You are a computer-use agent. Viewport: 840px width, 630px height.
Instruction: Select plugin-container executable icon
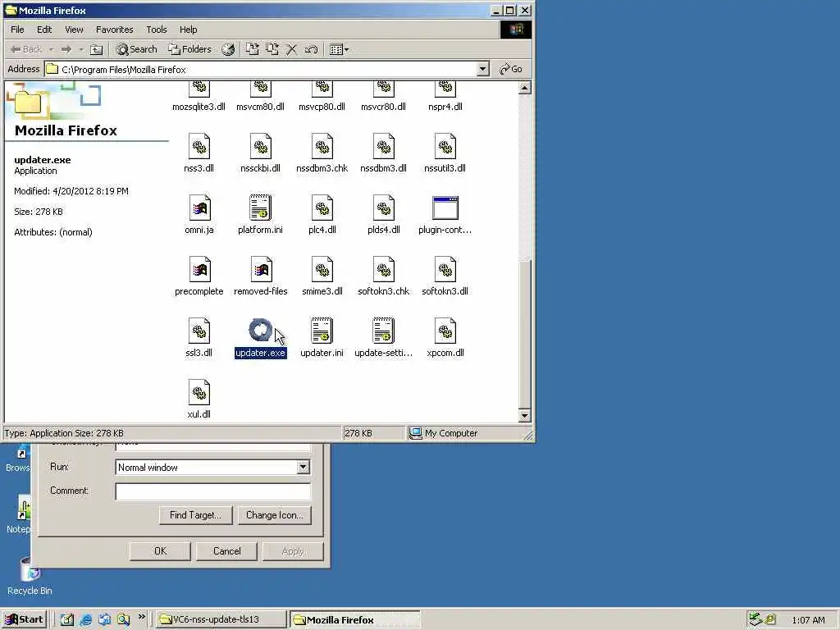(445, 208)
